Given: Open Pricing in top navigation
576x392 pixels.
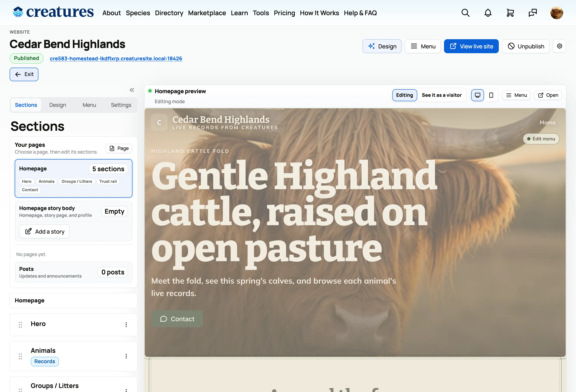Looking at the screenshot, I should (x=284, y=13).
